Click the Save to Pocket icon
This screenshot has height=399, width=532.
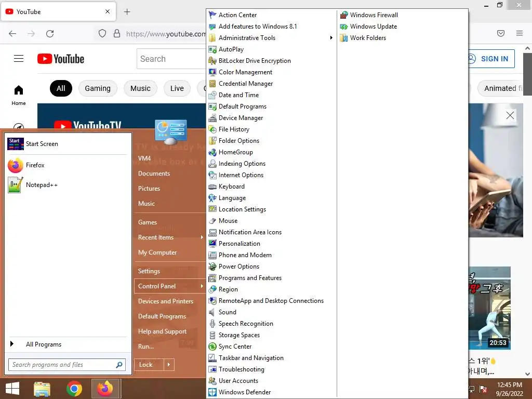coord(500,33)
